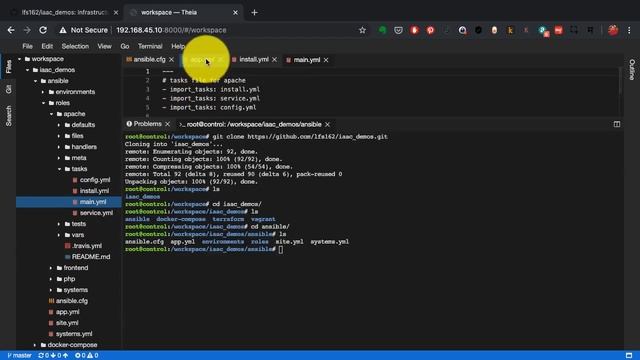Close the main.yml editor tab

(x=326, y=60)
